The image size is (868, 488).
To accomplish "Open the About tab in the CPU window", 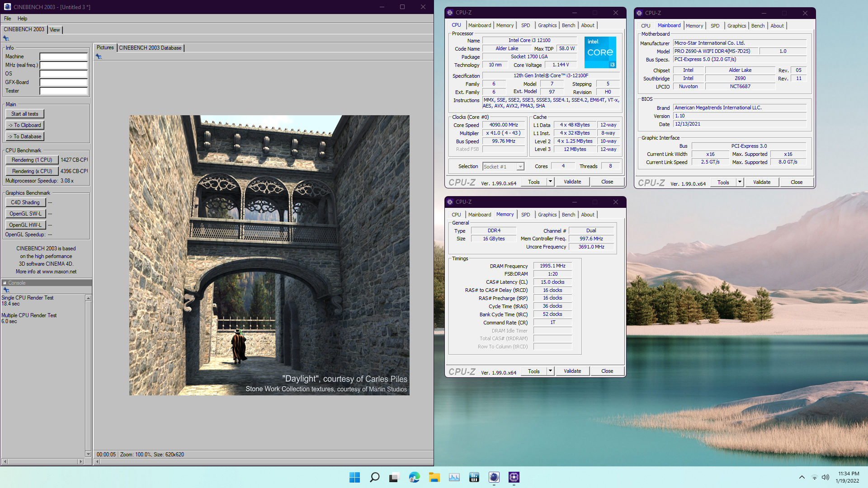I will (x=588, y=25).
